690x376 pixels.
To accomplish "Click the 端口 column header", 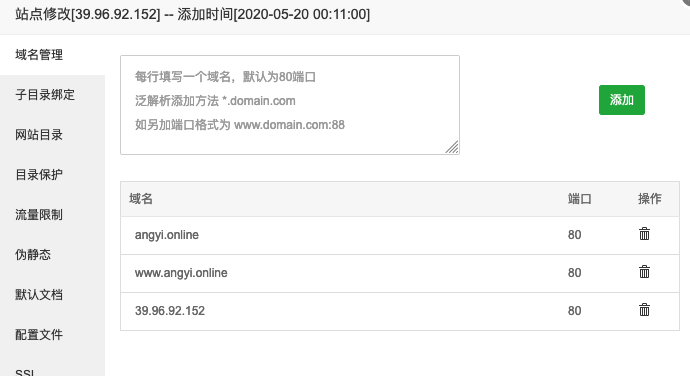I will [579, 199].
